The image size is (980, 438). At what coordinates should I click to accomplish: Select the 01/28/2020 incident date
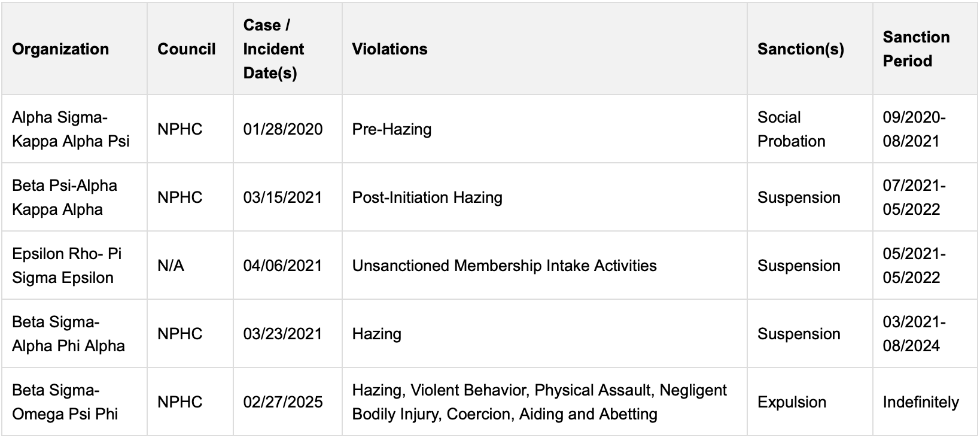click(x=282, y=129)
